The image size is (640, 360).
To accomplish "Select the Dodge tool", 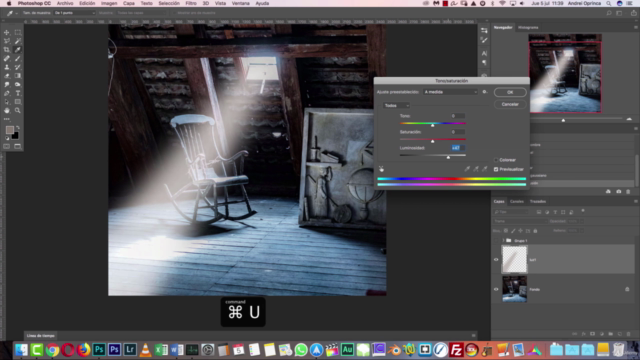I will click(x=18, y=84).
